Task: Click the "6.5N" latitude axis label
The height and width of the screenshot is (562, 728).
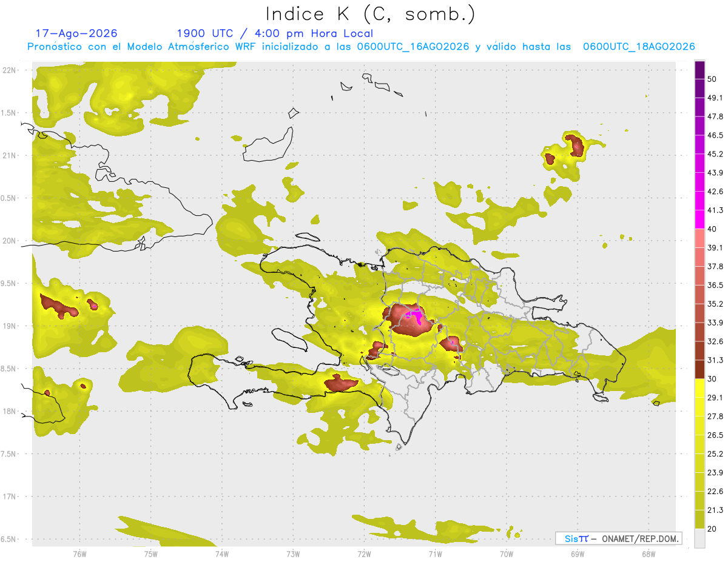Action: pyautogui.click(x=8, y=540)
